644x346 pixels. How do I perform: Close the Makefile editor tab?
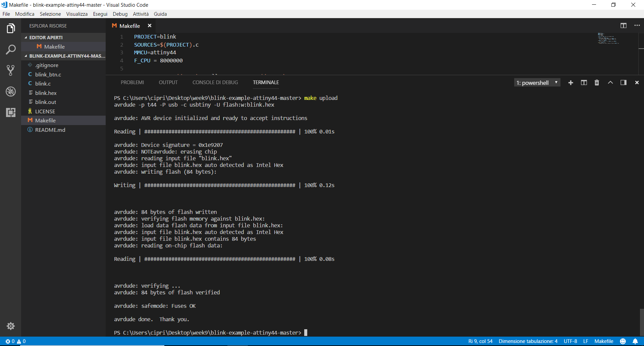click(x=150, y=26)
